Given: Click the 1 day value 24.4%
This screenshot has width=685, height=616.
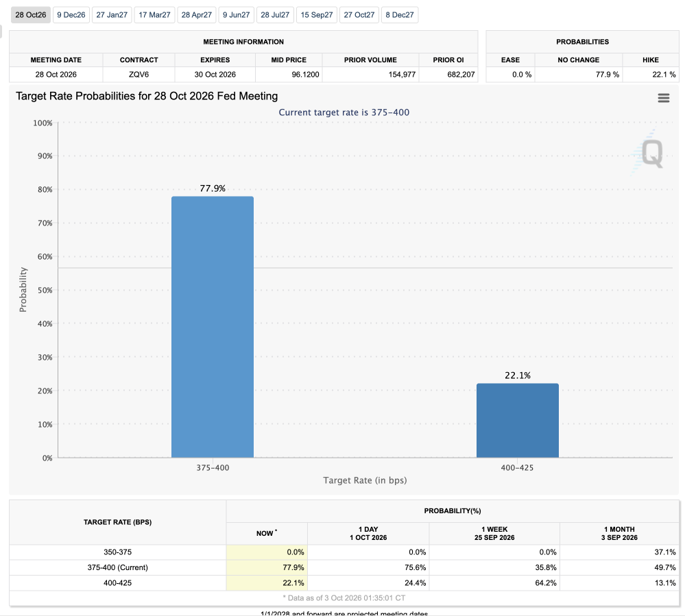Looking at the screenshot, I should (x=415, y=583).
